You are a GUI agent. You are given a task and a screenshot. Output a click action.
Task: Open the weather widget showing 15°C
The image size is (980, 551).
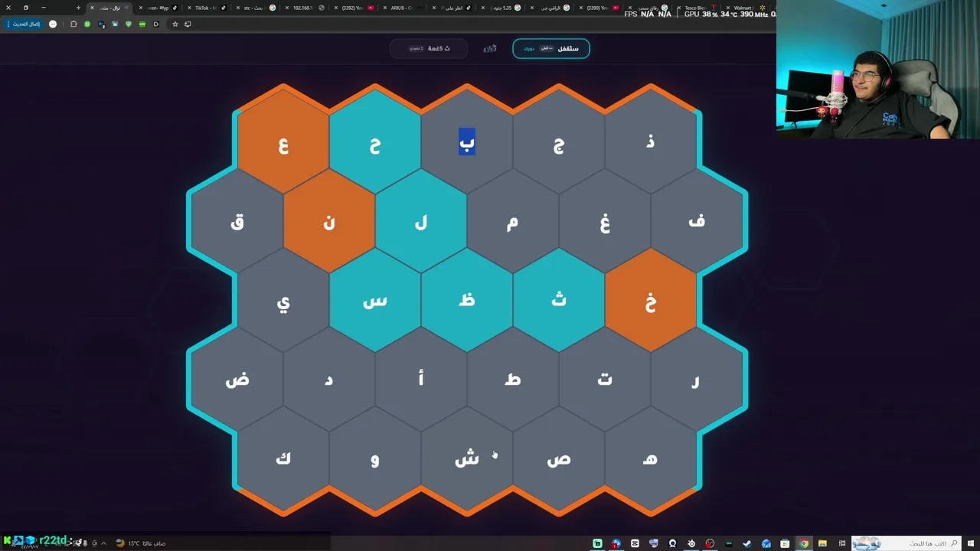[x=141, y=543]
